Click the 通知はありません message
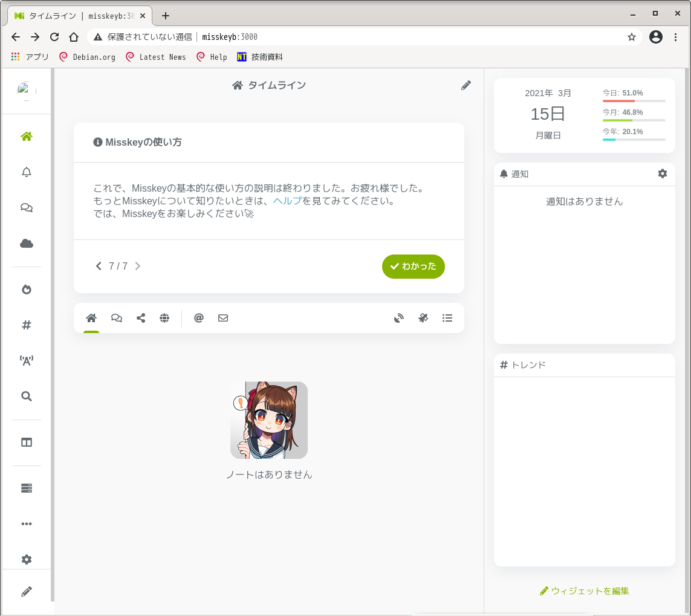691x616 pixels. (585, 201)
